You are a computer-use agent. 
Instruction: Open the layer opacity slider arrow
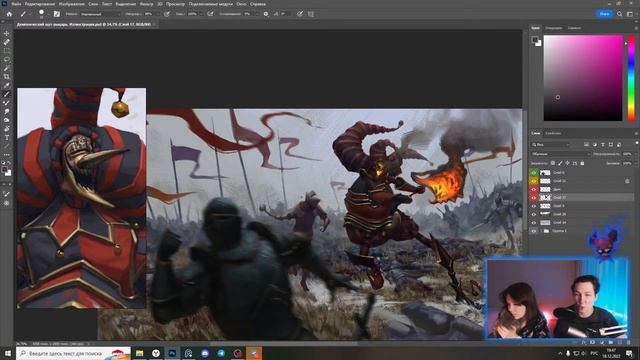(635, 154)
